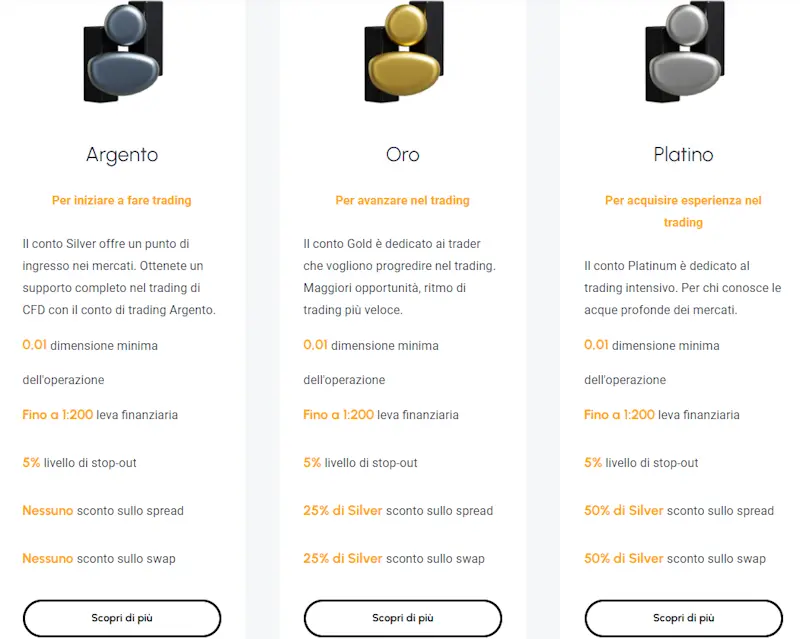Open Scopri di più under Platino

pyautogui.click(x=684, y=618)
